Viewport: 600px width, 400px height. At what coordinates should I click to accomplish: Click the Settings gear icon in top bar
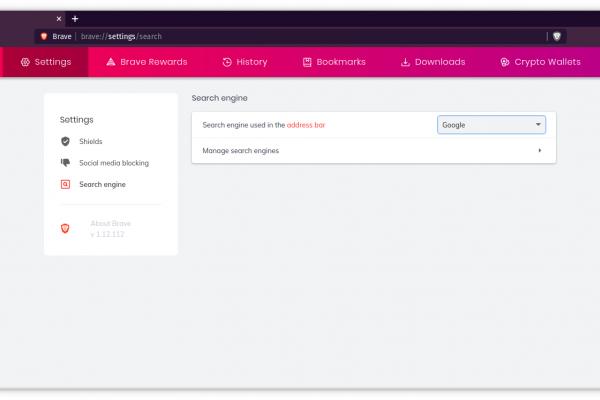[x=25, y=62]
